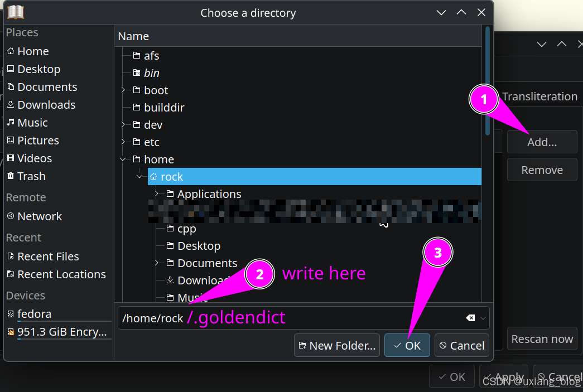Open the Transliteration tab
The image size is (583, 392).
click(x=539, y=96)
